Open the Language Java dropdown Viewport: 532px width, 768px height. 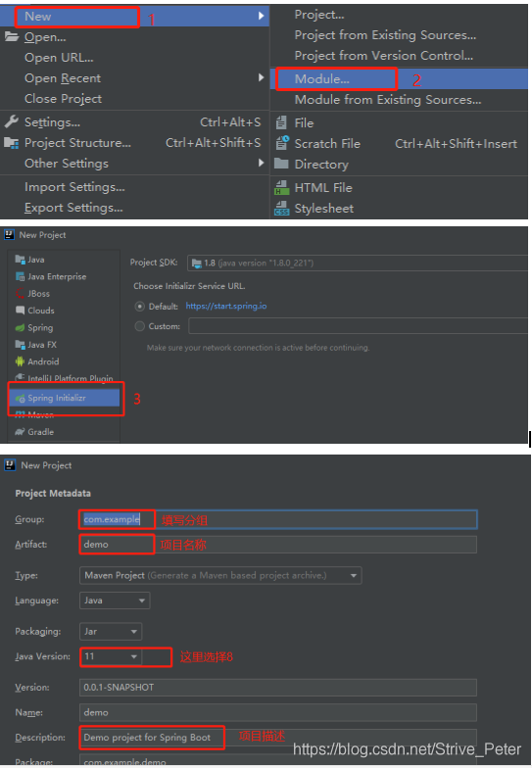pyautogui.click(x=115, y=600)
